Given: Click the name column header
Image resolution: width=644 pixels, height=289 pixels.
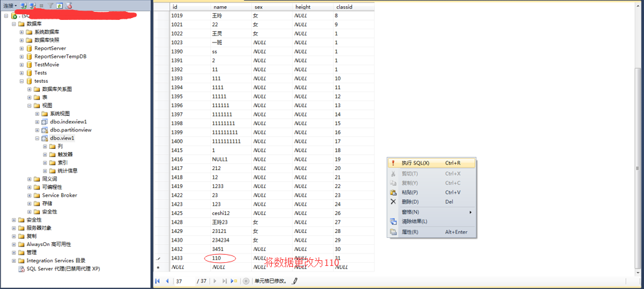Looking at the screenshot, I should point(231,7).
